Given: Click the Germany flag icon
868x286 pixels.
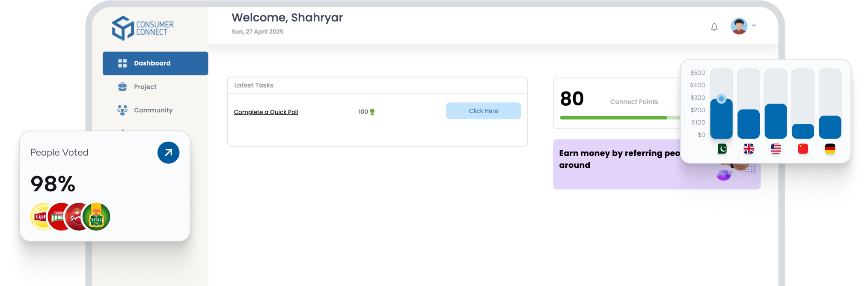Looking at the screenshot, I should coord(830,149).
